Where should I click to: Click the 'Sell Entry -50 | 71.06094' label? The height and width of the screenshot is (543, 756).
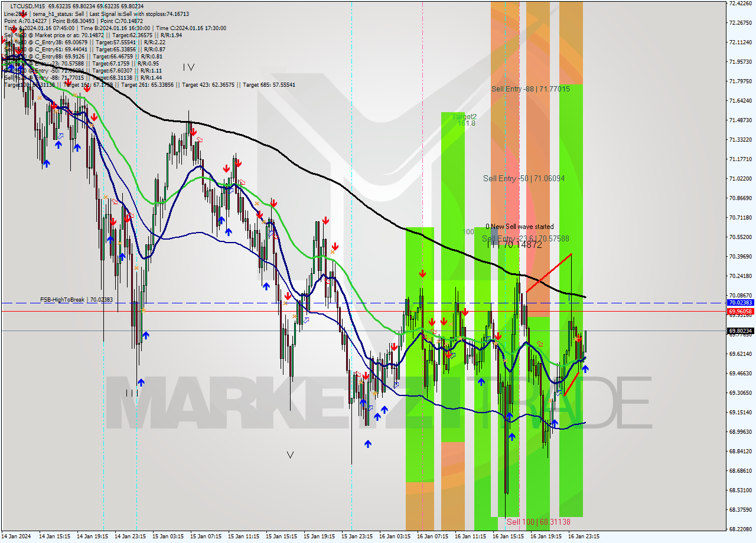pyautogui.click(x=524, y=178)
